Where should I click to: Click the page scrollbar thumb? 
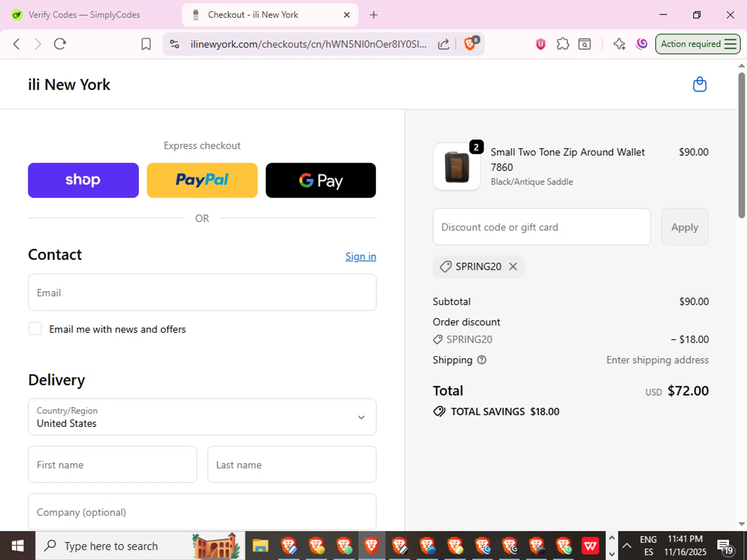(742, 145)
